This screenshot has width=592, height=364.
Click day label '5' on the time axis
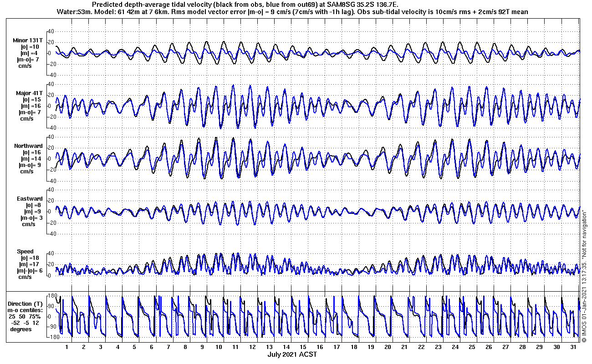[x=134, y=347]
